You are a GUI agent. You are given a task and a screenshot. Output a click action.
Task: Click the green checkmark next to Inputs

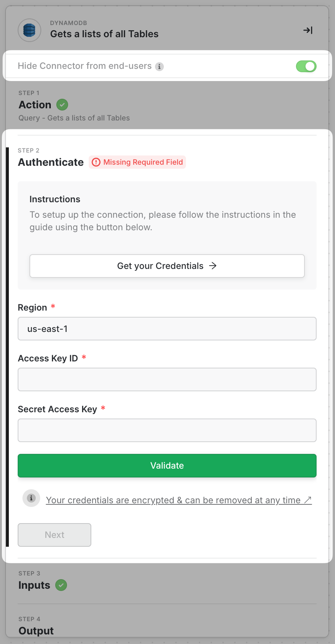tap(61, 585)
